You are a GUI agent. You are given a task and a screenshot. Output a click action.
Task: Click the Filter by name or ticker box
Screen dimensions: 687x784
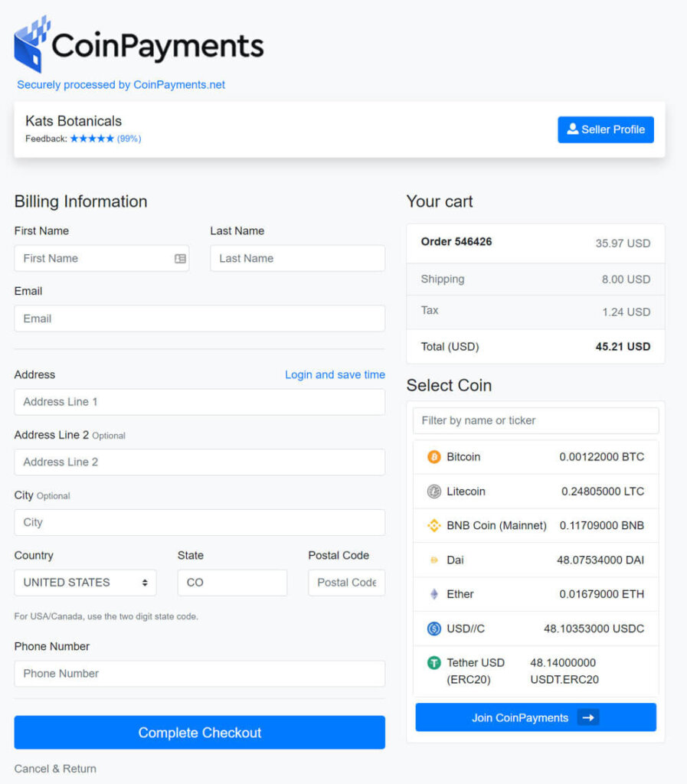tap(535, 420)
